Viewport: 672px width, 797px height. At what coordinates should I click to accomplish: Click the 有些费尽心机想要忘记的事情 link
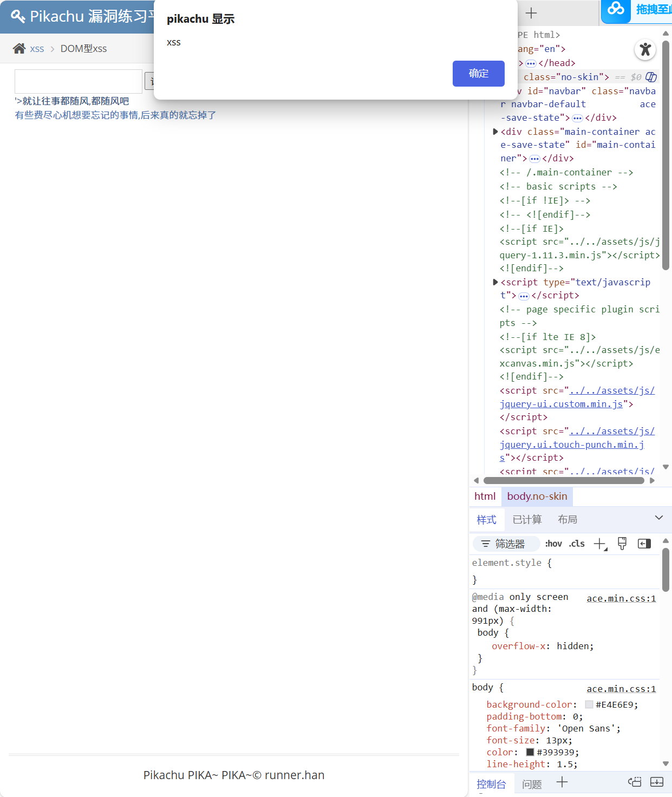115,115
